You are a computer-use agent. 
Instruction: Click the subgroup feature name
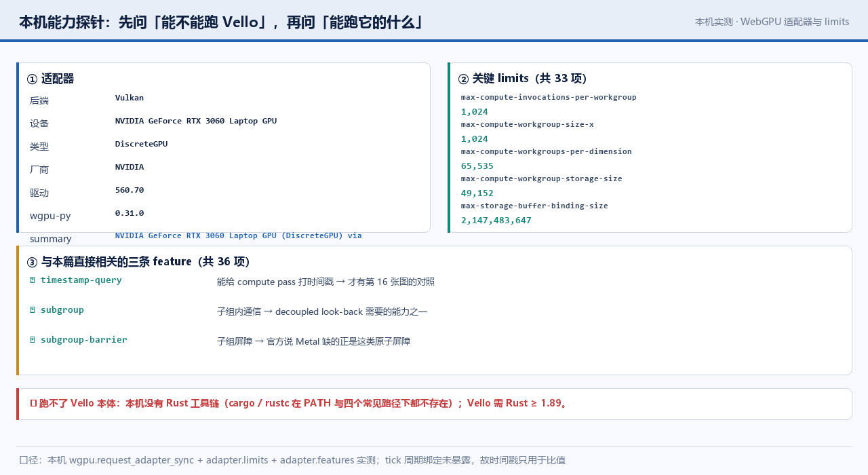tap(62, 310)
